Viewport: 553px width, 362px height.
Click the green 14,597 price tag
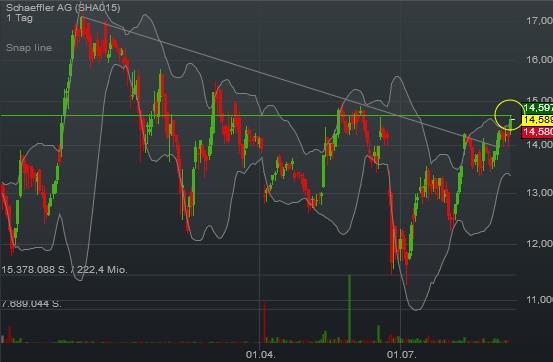(x=537, y=108)
